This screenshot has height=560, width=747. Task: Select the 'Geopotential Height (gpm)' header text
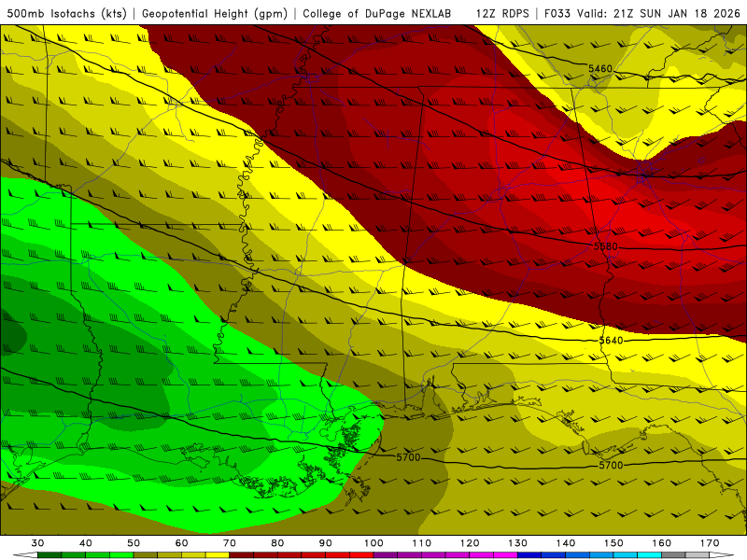pyautogui.click(x=215, y=14)
